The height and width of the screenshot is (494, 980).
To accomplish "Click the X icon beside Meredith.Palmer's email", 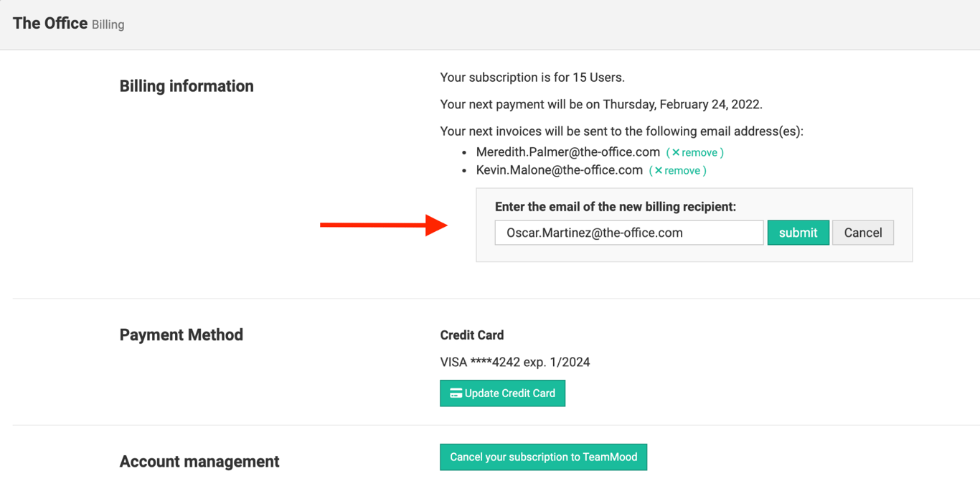I will pos(676,152).
